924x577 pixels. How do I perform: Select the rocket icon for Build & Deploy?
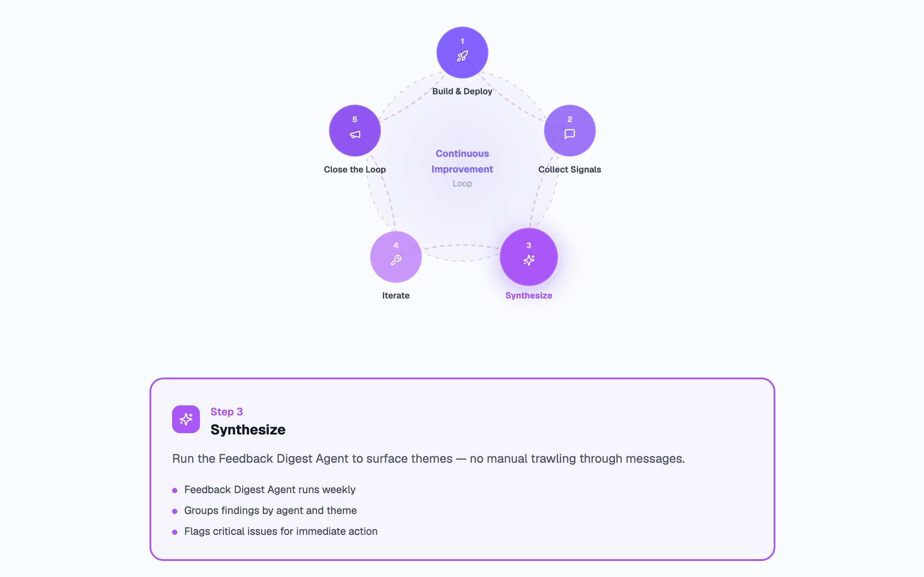pos(462,56)
